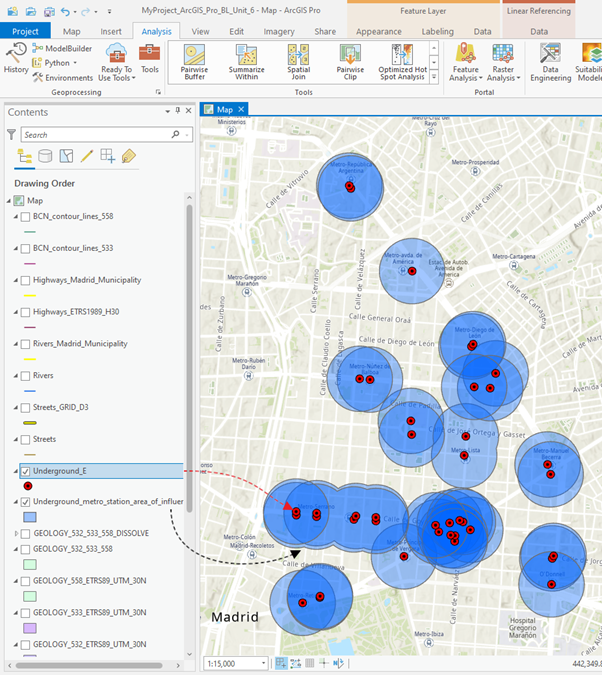The width and height of the screenshot is (602, 675).
Task: Check the Rivers layer box
Action: coord(25,376)
